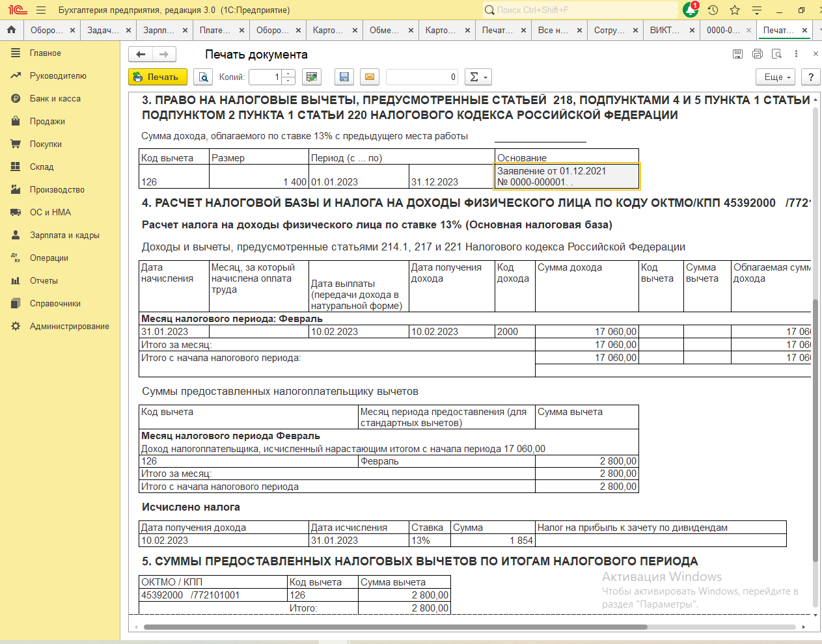Screen dimensions: 822x644
Task: Click the sum value field showing 0
Action: (422, 77)
